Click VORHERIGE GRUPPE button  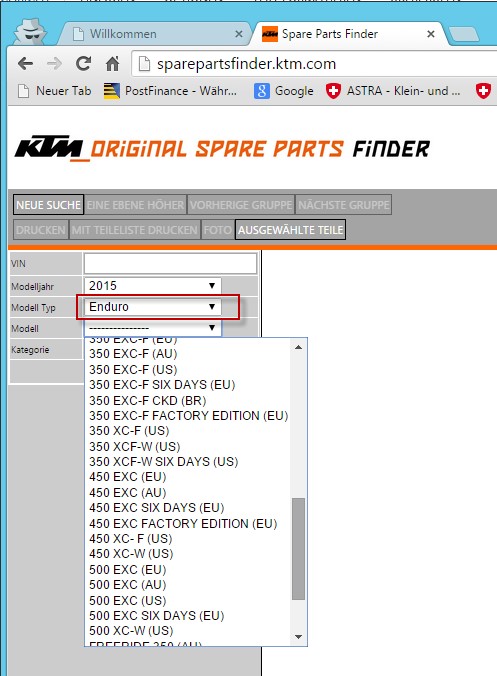[241, 205]
